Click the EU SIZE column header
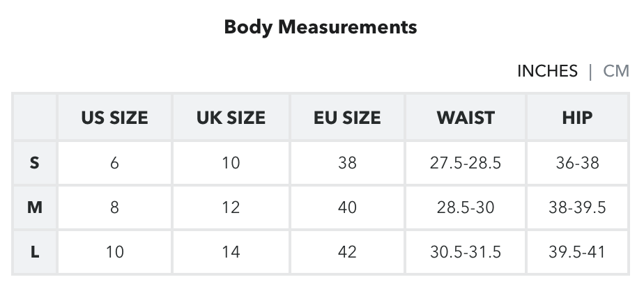This screenshot has height=307, width=644. [x=347, y=118]
